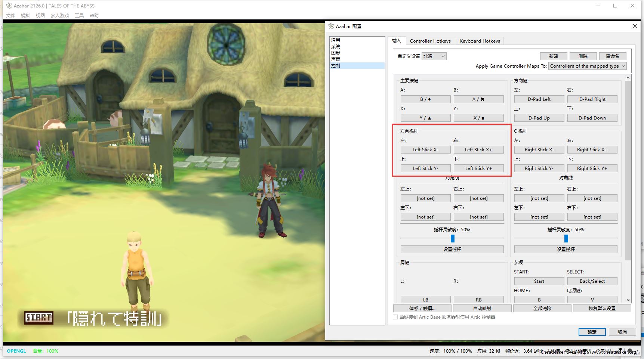Open the 视图 menu

(40, 15)
